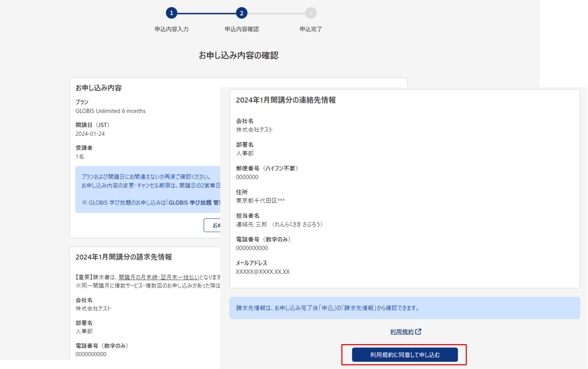
Task: Select phone number 0000000000 in the contact panel
Action: 252,248
